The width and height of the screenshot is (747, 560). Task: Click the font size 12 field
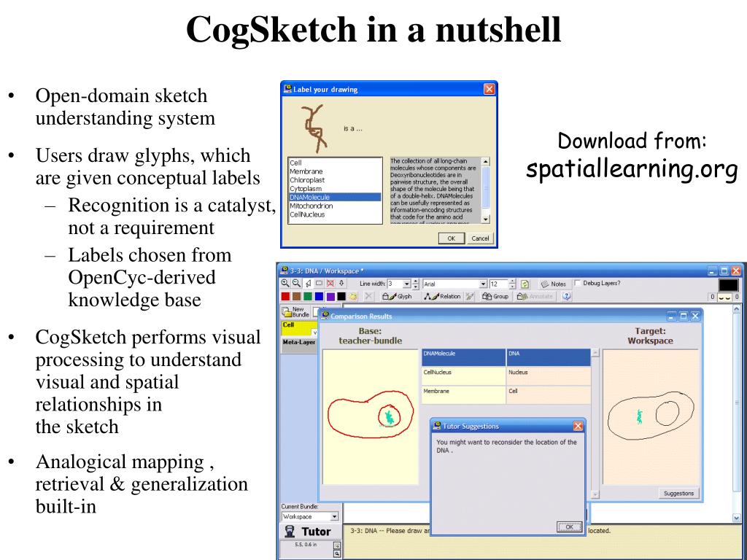(x=499, y=284)
